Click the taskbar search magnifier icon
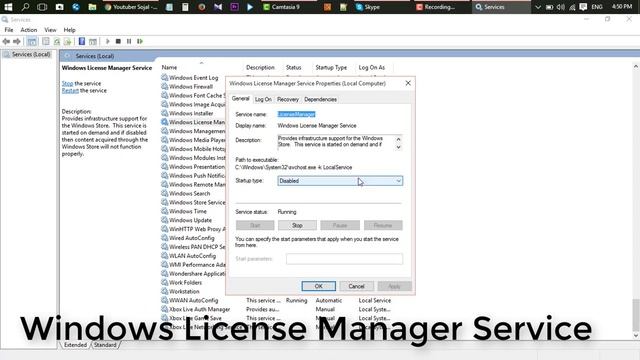This screenshot has height=360, width=640. click(x=25, y=7)
